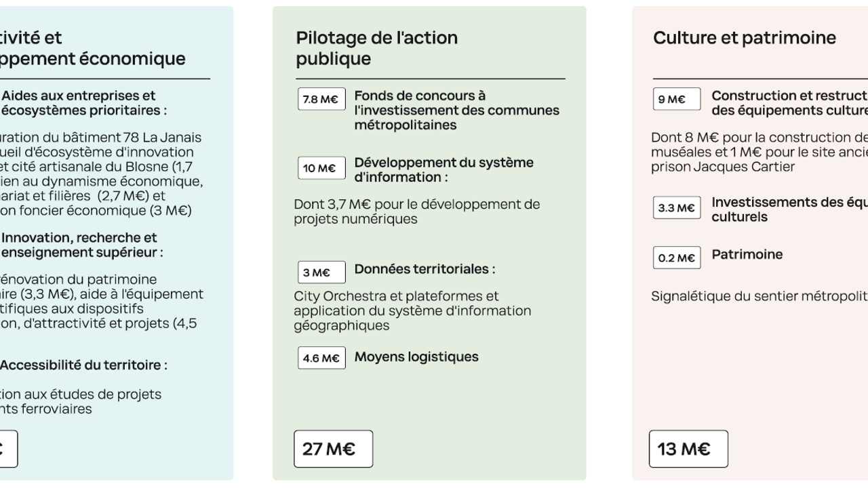
Task: Click "Aides aux entreprises et écosystèmes prioritaires"
Action: pyautogui.click(x=84, y=102)
